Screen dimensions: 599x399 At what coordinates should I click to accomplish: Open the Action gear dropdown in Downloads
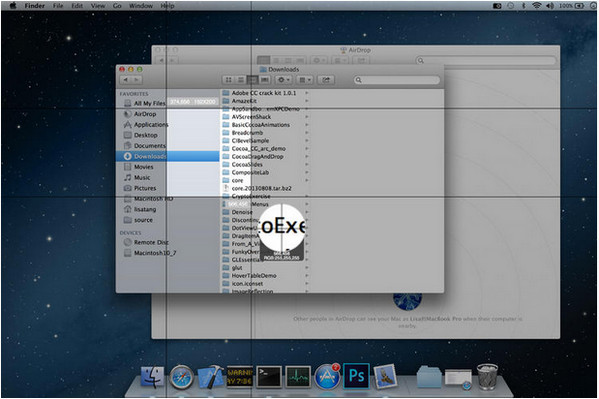click(283, 80)
